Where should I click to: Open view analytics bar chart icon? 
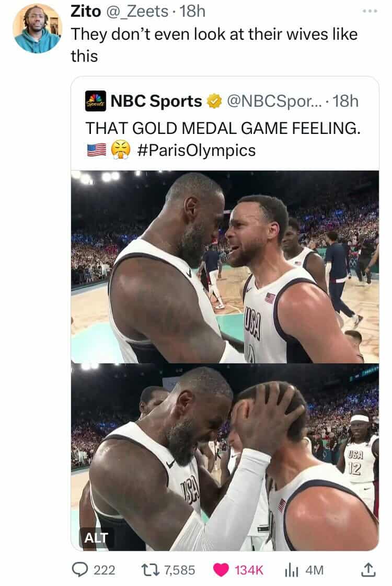292,570
